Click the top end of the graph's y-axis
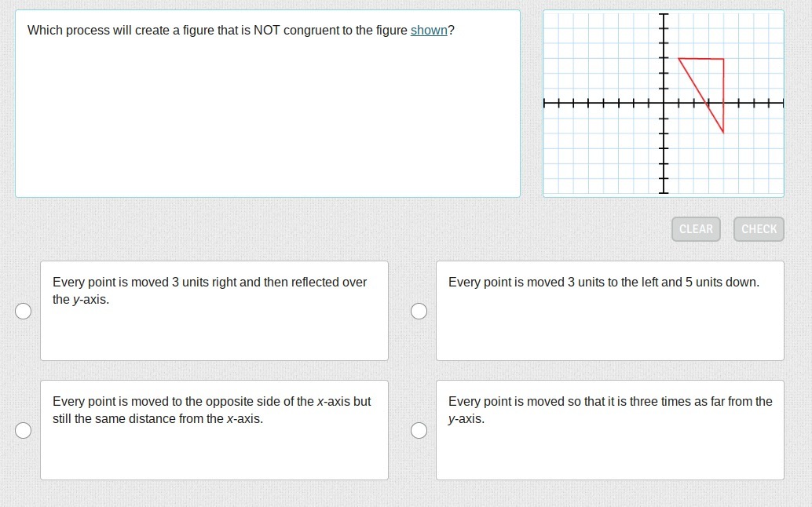The height and width of the screenshot is (507, 812). click(x=664, y=15)
